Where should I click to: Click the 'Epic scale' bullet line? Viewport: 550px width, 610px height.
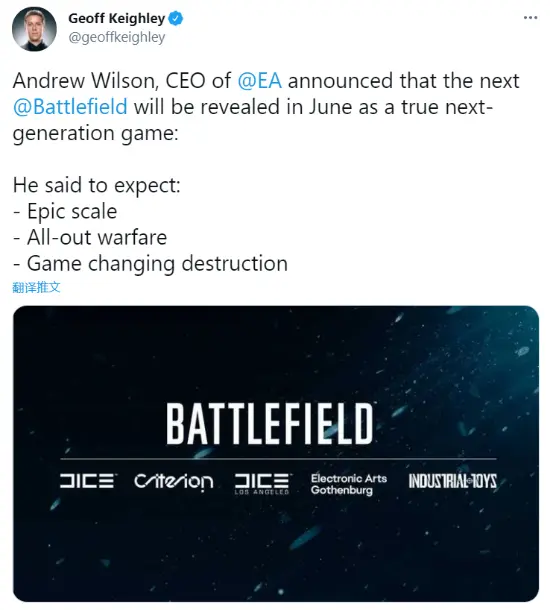pyautogui.click(x=65, y=211)
